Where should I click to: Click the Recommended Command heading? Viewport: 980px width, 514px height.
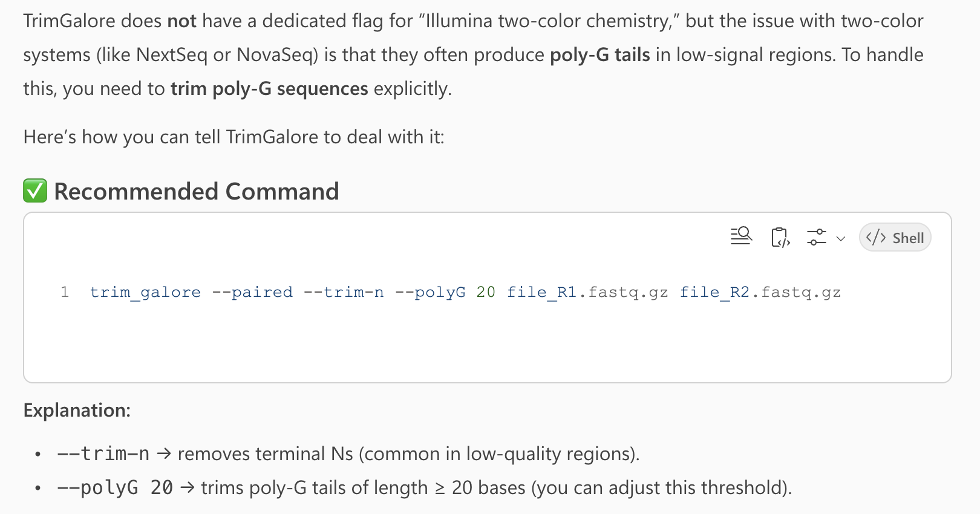pyautogui.click(x=197, y=192)
